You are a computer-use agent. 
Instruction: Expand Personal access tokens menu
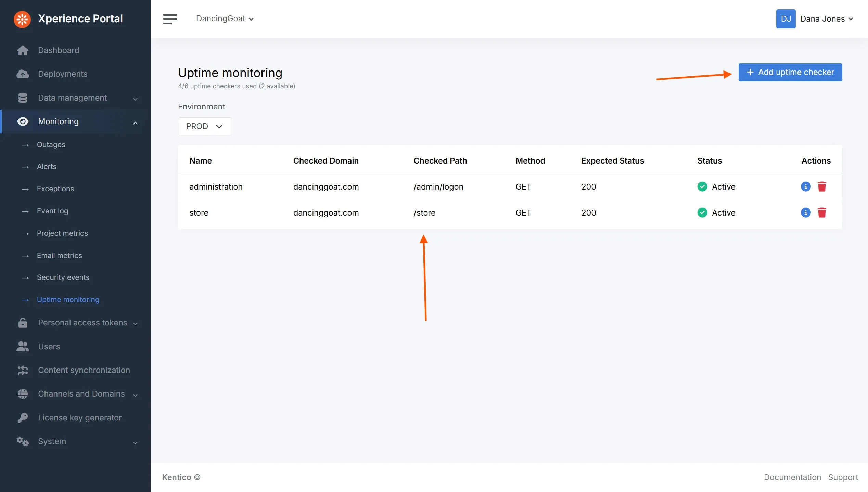(82, 323)
